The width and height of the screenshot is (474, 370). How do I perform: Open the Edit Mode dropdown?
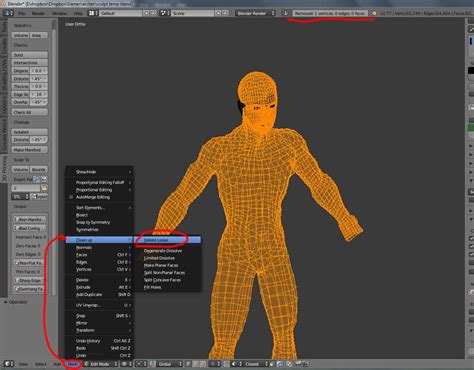click(101, 364)
